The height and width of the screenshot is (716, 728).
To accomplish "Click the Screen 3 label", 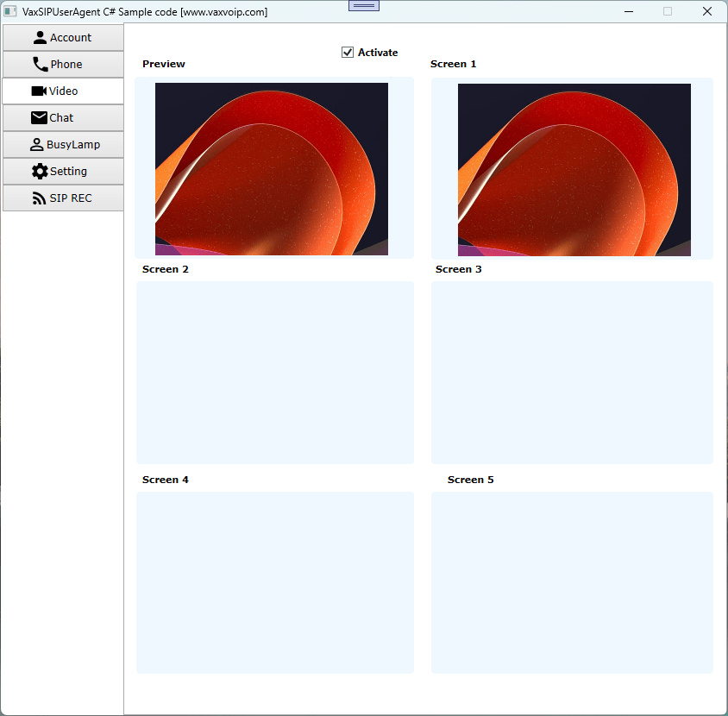I will [458, 269].
